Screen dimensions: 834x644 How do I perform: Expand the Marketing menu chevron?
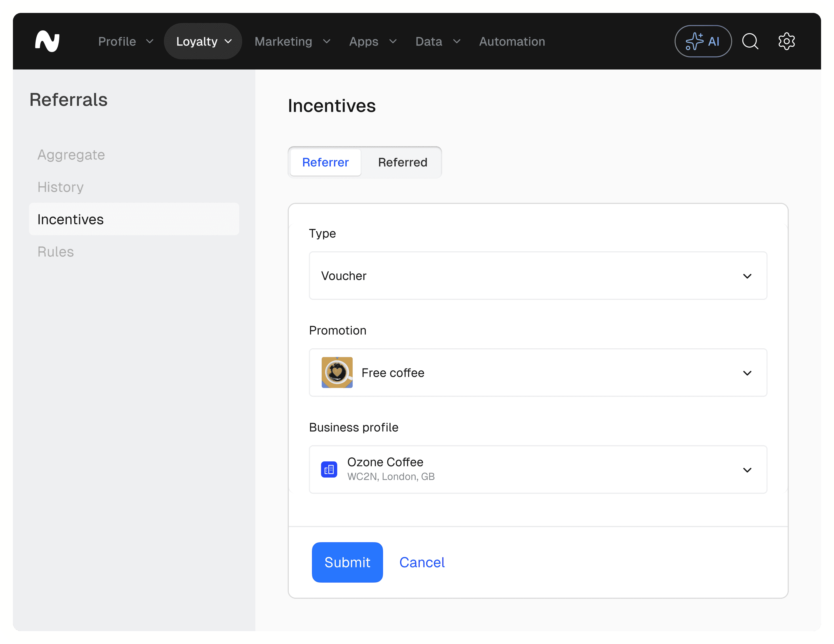click(326, 41)
